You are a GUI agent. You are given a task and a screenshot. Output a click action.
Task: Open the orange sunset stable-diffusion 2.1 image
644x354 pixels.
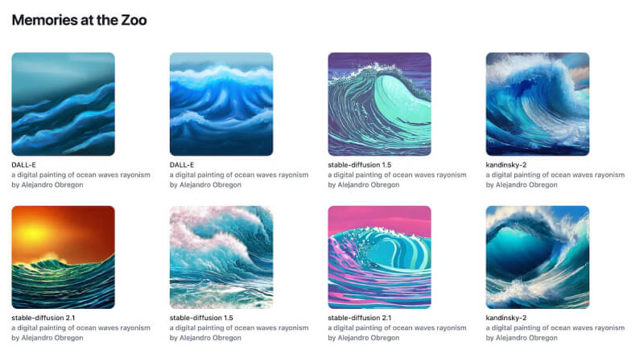tap(64, 257)
